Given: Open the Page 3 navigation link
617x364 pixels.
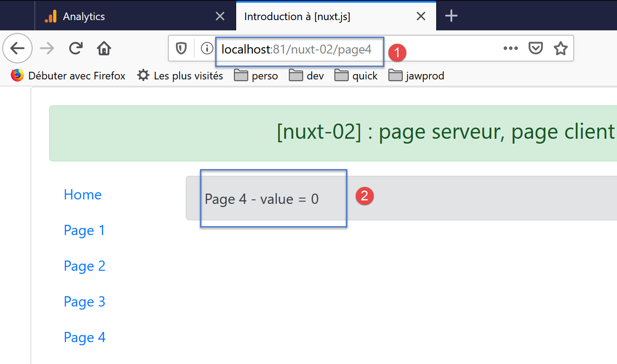Looking at the screenshot, I should coord(84,302).
